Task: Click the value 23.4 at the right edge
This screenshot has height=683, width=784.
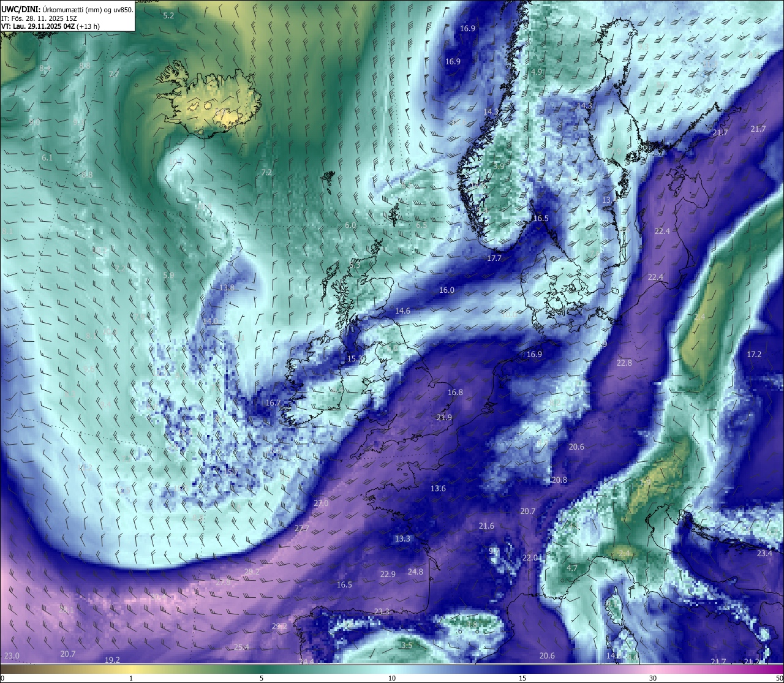Action: pos(764,553)
